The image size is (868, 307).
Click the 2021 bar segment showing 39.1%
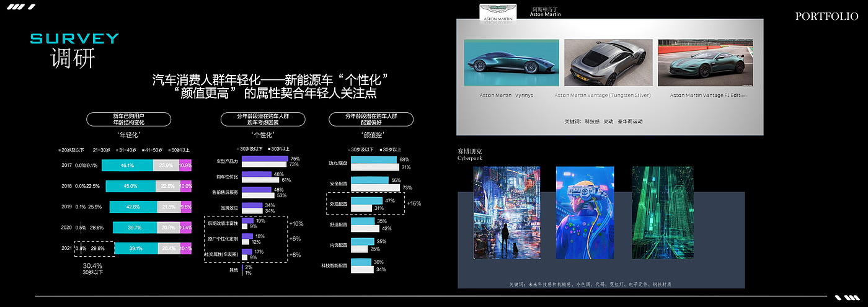pyautogui.click(x=136, y=248)
